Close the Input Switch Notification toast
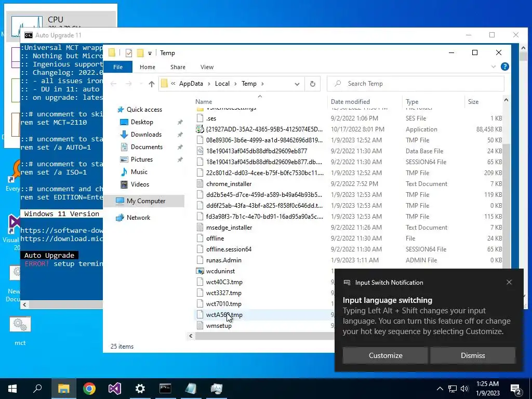Screen dimensions: 532x399 [509, 282]
